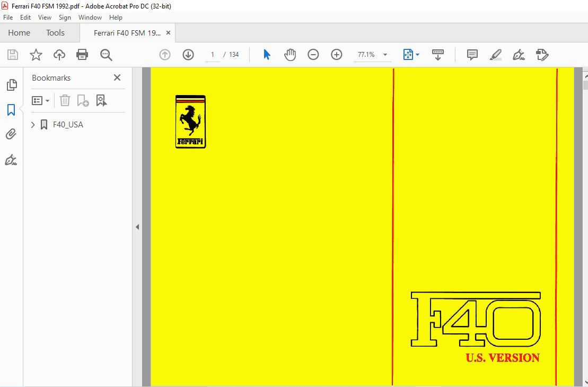Activate the Hand pan tool
Screen dimensions: 588x387
click(x=290, y=55)
